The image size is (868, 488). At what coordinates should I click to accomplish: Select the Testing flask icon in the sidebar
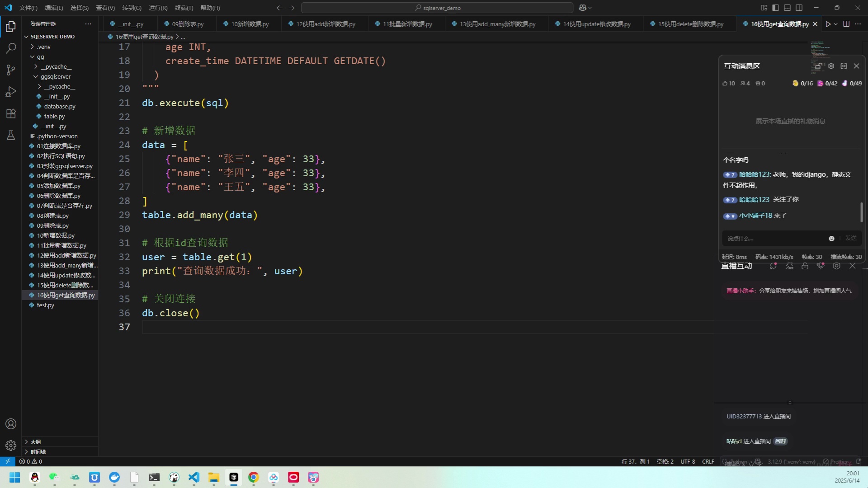(x=11, y=135)
